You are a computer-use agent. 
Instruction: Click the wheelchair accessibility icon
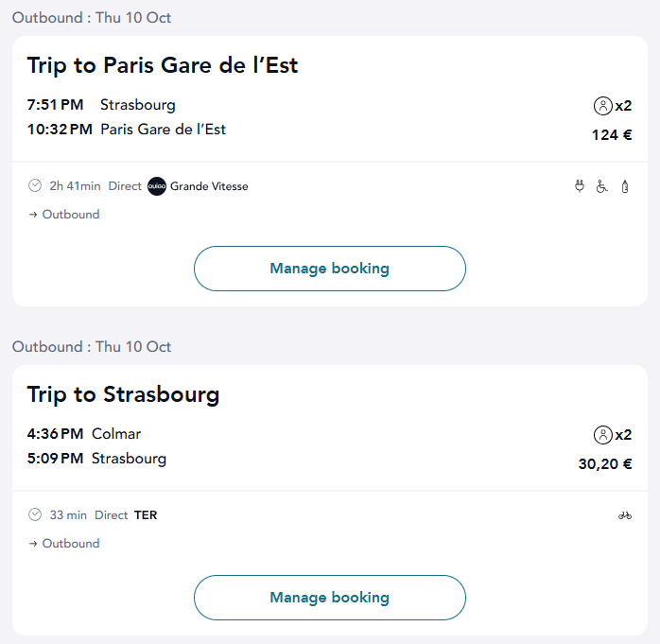point(602,187)
